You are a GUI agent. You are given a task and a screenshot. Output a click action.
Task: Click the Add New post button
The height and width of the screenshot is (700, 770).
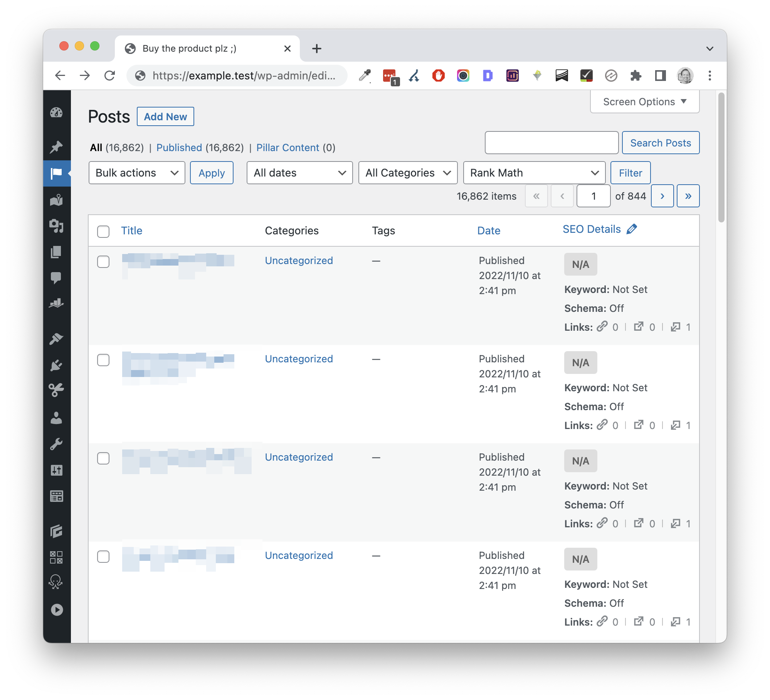165,115
